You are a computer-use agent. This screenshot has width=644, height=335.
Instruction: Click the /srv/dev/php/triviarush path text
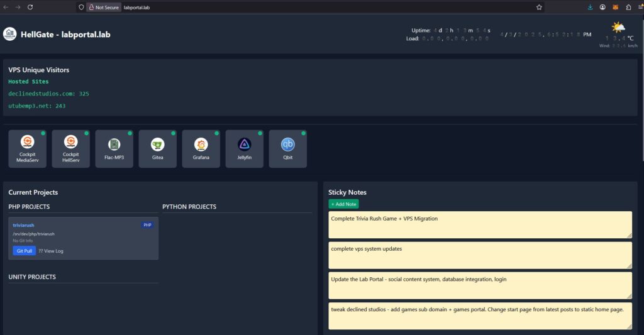click(33, 234)
